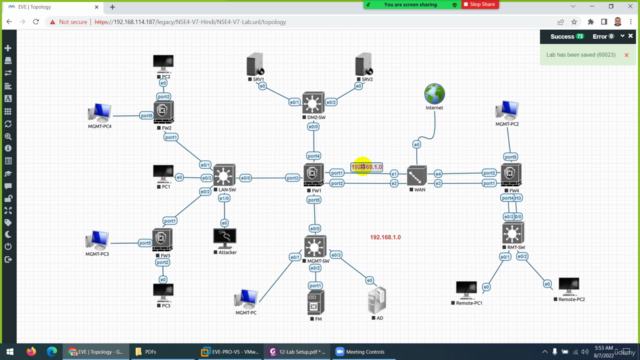
Task: Select the EVE | Topology browser tab
Action: coord(53,7)
